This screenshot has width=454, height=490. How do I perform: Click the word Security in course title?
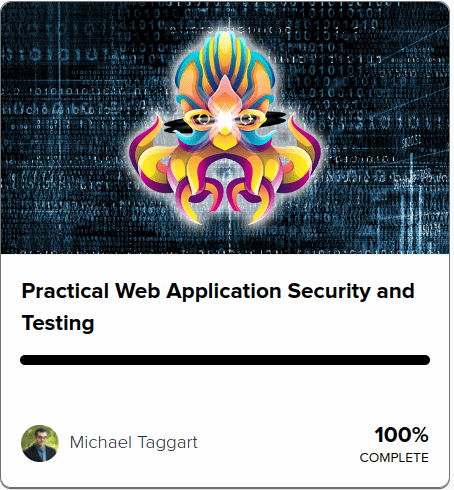tap(329, 291)
